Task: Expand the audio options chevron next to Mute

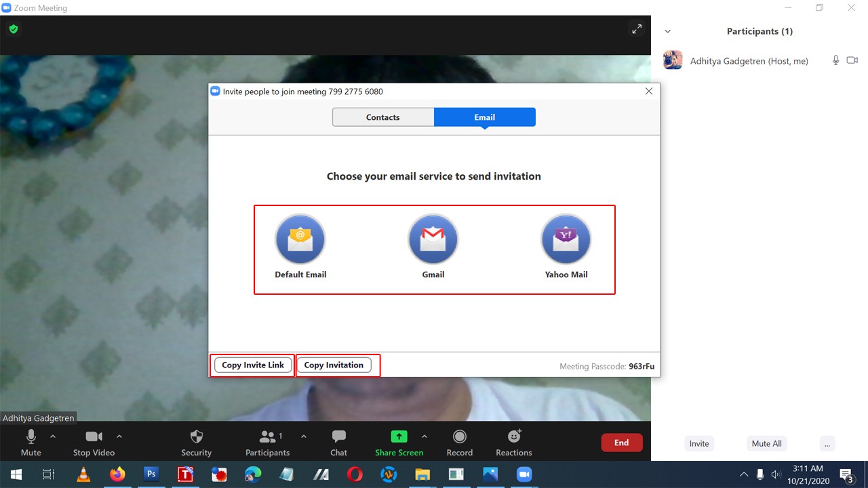Action: (52, 436)
